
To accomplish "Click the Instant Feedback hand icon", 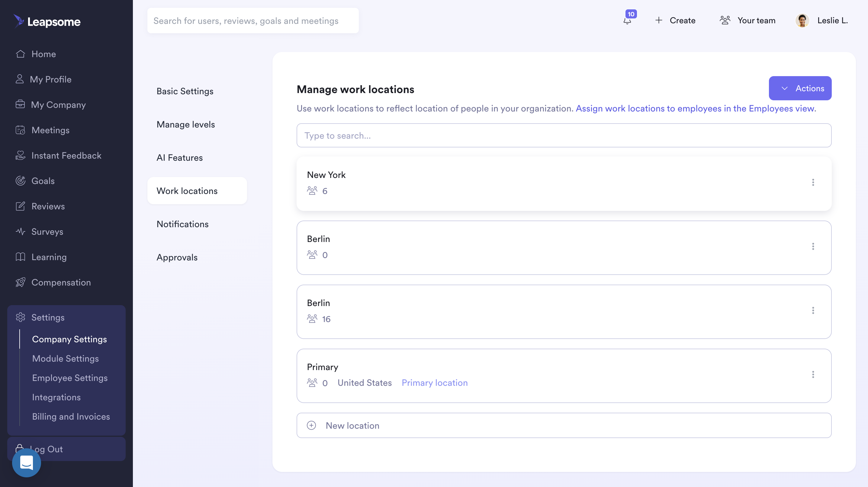I will (21, 155).
